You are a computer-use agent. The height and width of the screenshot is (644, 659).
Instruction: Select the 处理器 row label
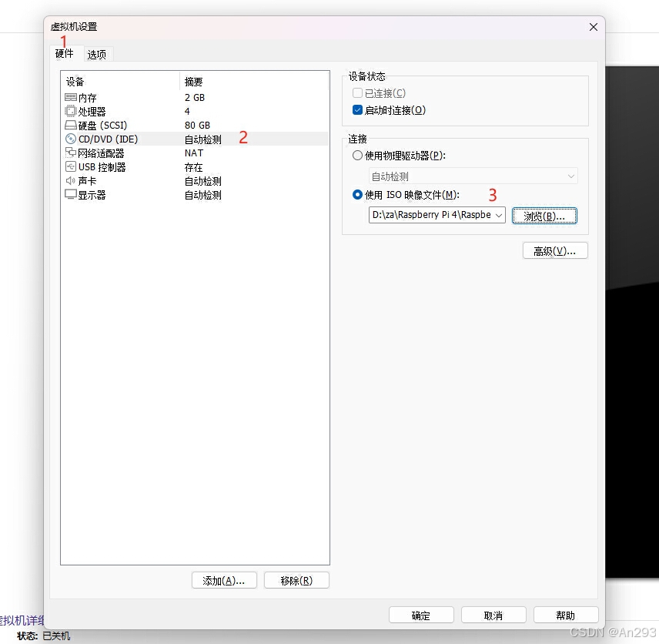coord(92,112)
